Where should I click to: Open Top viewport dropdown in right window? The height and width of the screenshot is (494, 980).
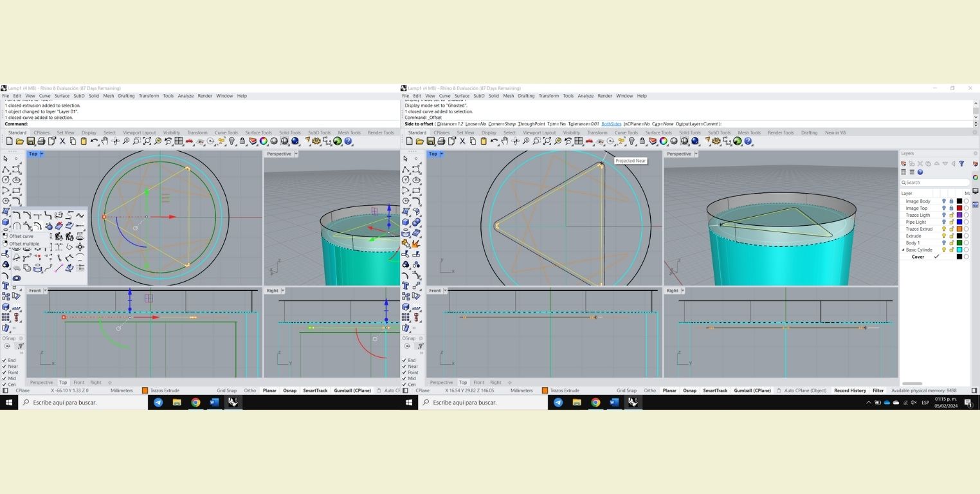pyautogui.click(x=442, y=154)
